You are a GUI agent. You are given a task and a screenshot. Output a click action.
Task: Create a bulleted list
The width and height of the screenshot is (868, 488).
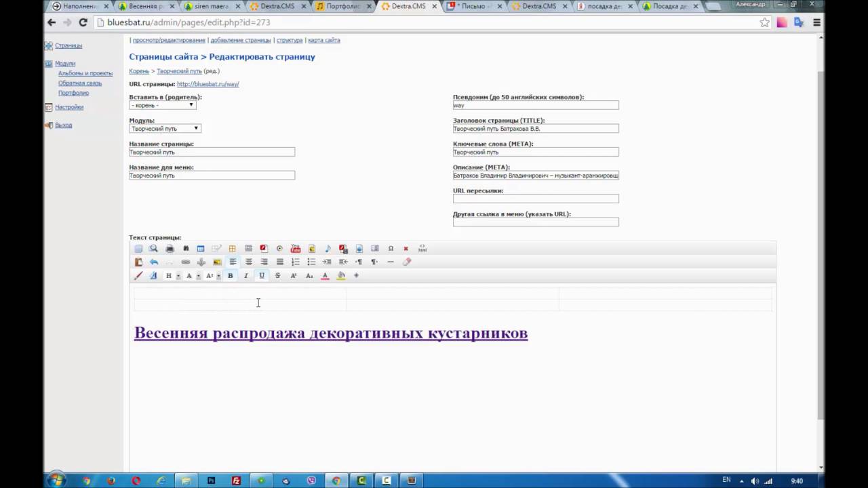tap(311, 262)
